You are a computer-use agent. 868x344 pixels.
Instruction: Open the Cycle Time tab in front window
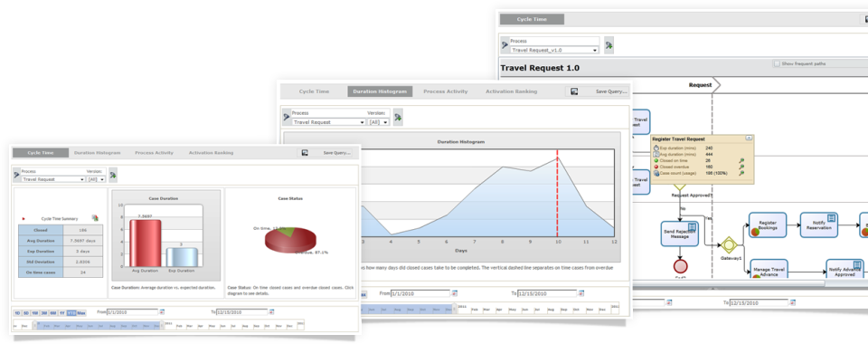tap(41, 152)
